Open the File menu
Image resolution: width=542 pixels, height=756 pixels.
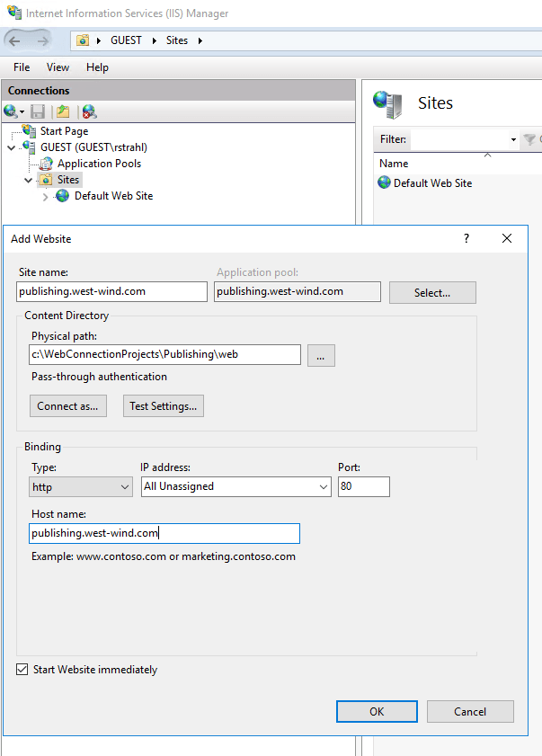pos(22,67)
